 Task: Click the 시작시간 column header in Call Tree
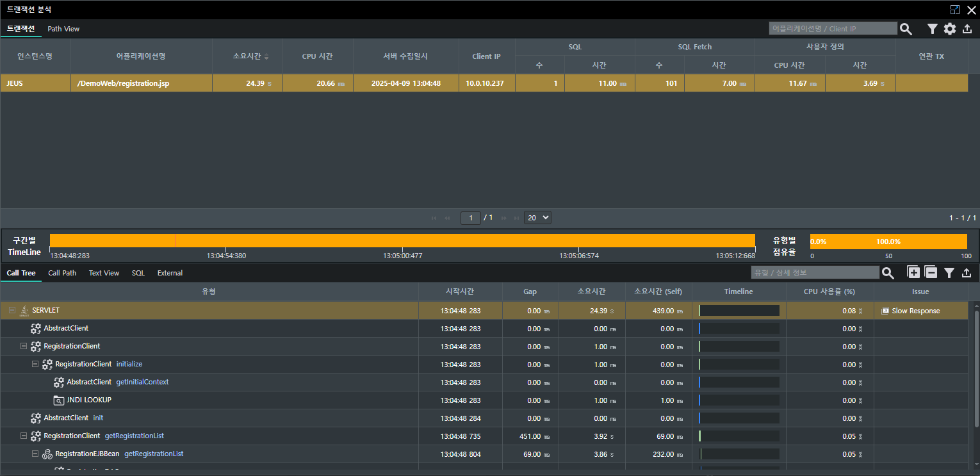click(x=461, y=291)
